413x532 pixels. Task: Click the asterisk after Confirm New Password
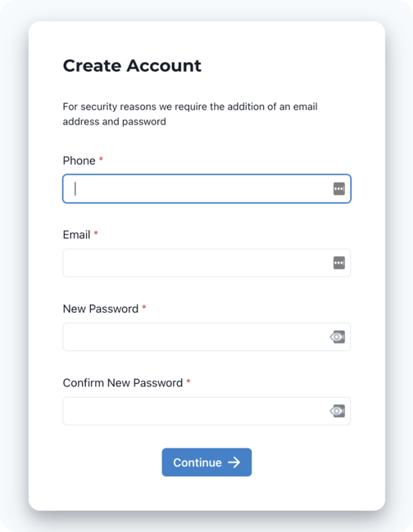point(188,381)
